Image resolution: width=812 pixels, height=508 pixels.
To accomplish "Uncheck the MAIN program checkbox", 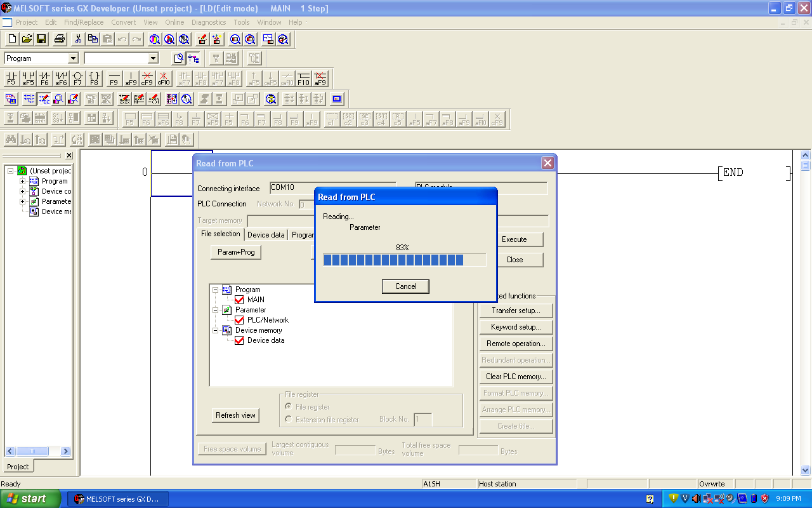I will (x=240, y=299).
